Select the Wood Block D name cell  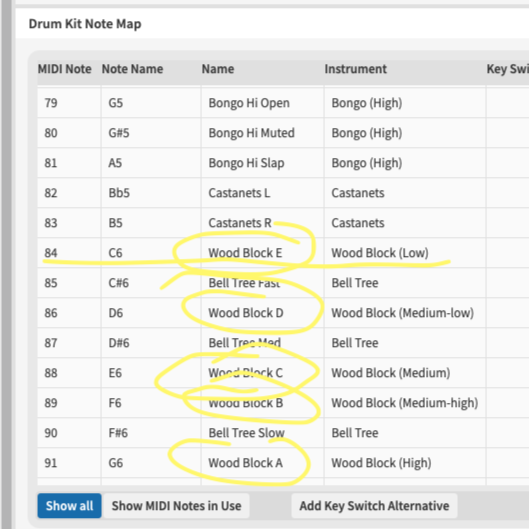262,313
